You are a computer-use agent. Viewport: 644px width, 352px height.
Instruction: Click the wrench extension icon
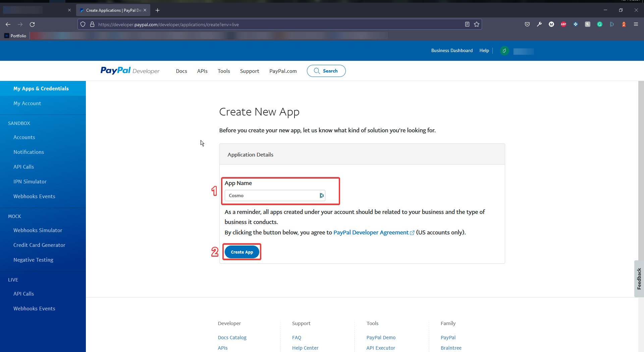(x=539, y=24)
